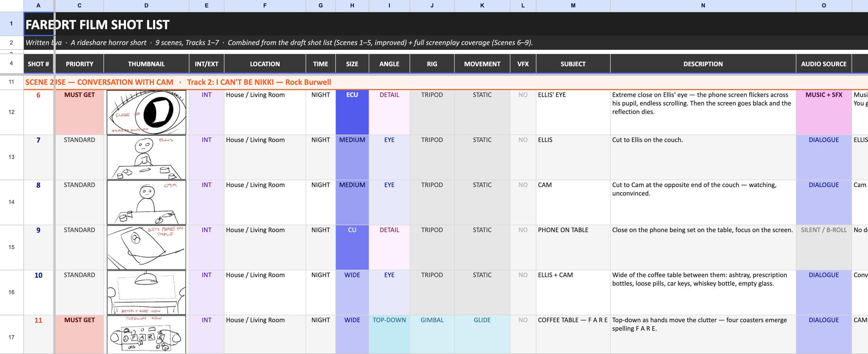Click the GLIDE movement cell
The width and height of the screenshot is (868, 354).
(x=482, y=334)
